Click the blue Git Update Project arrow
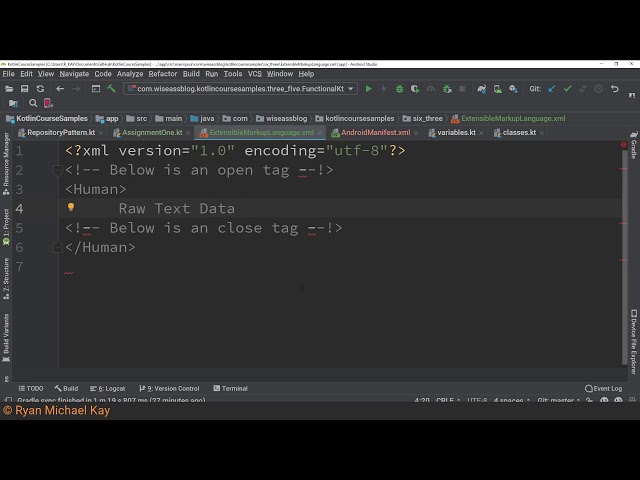 point(552,89)
